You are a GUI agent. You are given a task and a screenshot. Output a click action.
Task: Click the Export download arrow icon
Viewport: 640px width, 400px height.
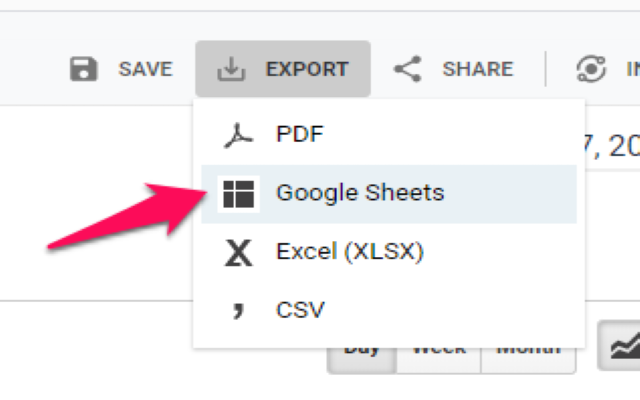tap(231, 69)
